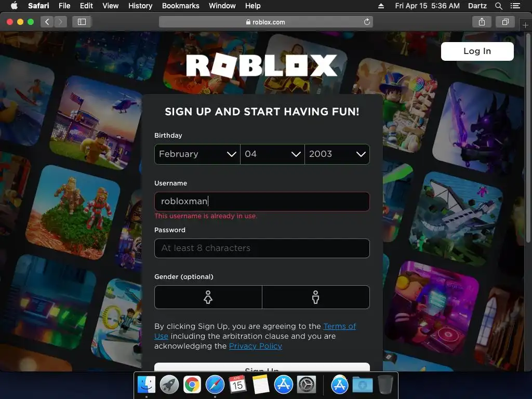
Task: Open App Store icon next to Notes
Action: click(283, 385)
